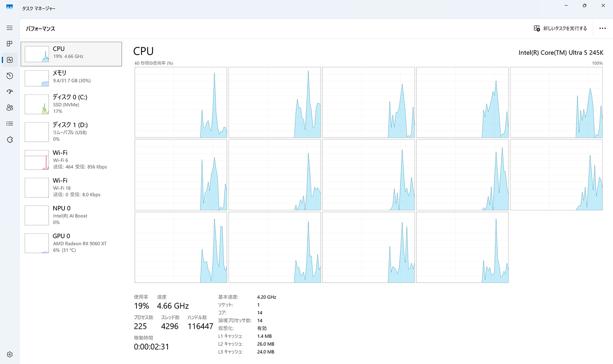Open Task Manager settings gear

(x=10, y=355)
